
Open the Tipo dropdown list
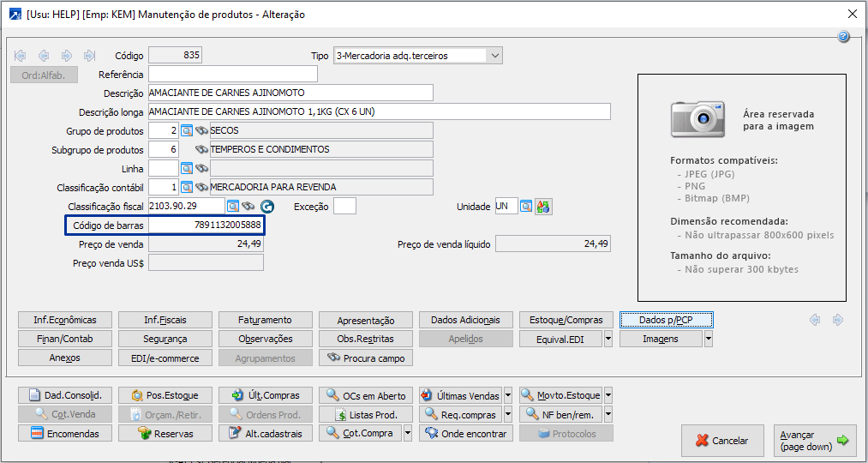[494, 56]
